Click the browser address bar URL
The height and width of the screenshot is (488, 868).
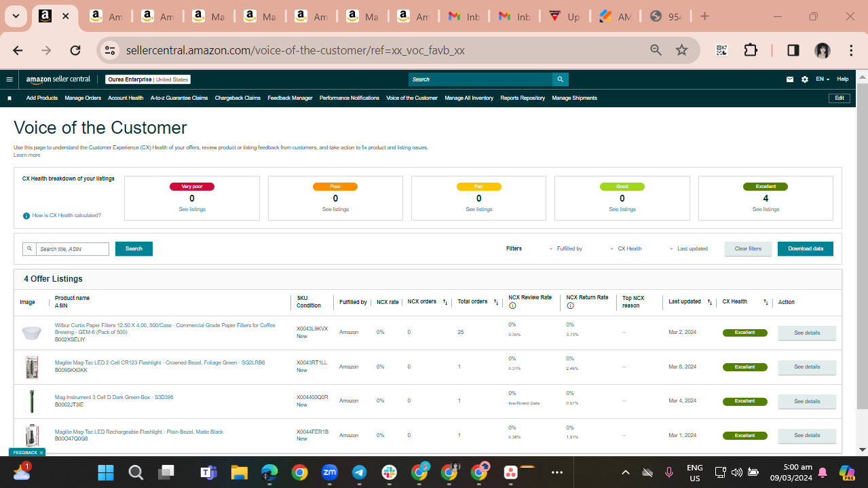pos(295,50)
